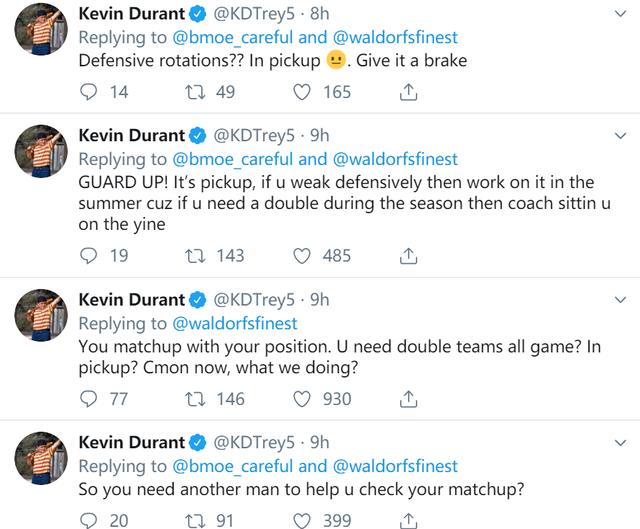Open the @KDTrey5 handle on the bottom tweet
640x529 pixels.
(254, 443)
